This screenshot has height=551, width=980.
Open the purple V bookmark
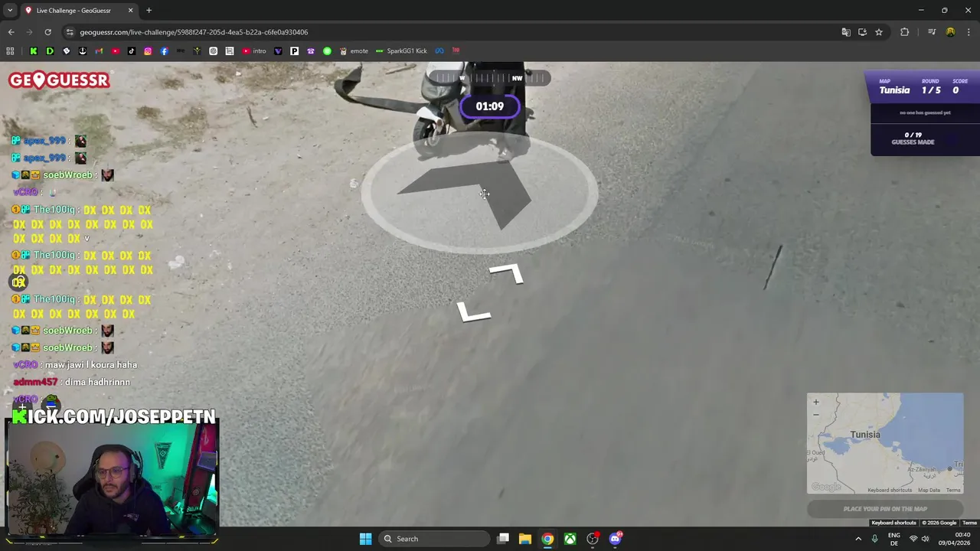(278, 51)
